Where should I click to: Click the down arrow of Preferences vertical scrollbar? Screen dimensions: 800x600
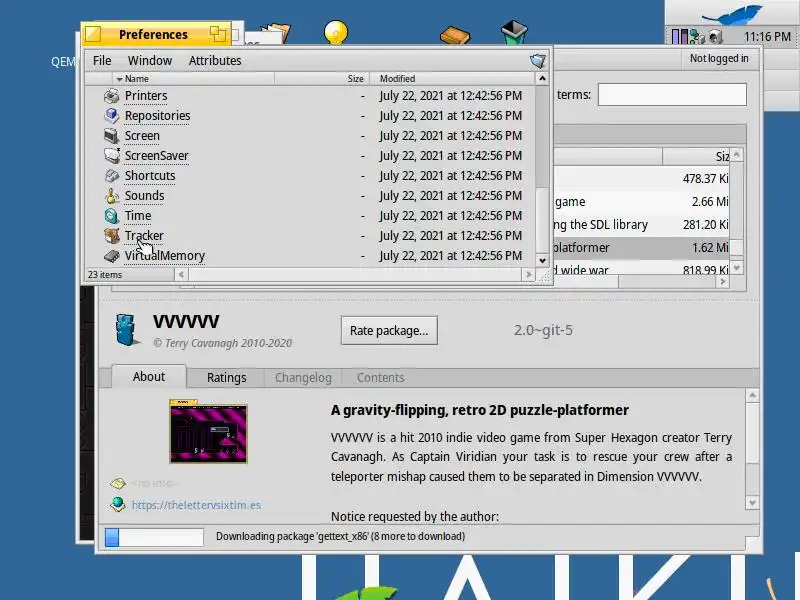point(542,261)
